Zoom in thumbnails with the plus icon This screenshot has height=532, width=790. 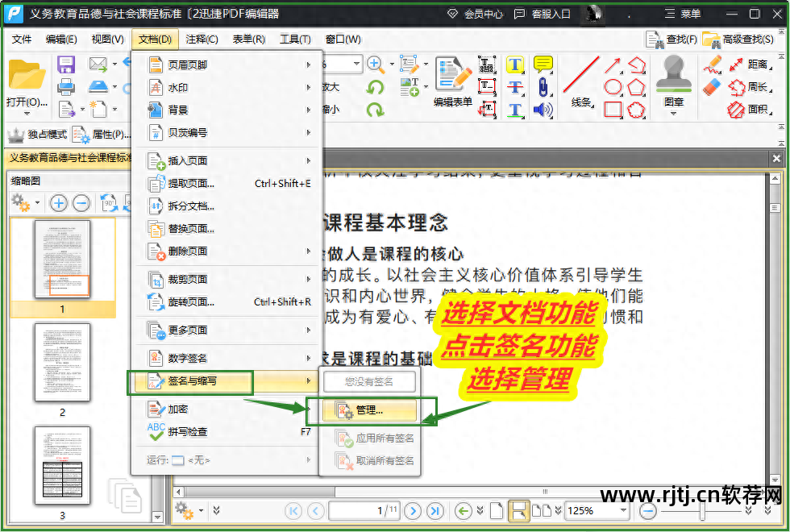[x=58, y=203]
